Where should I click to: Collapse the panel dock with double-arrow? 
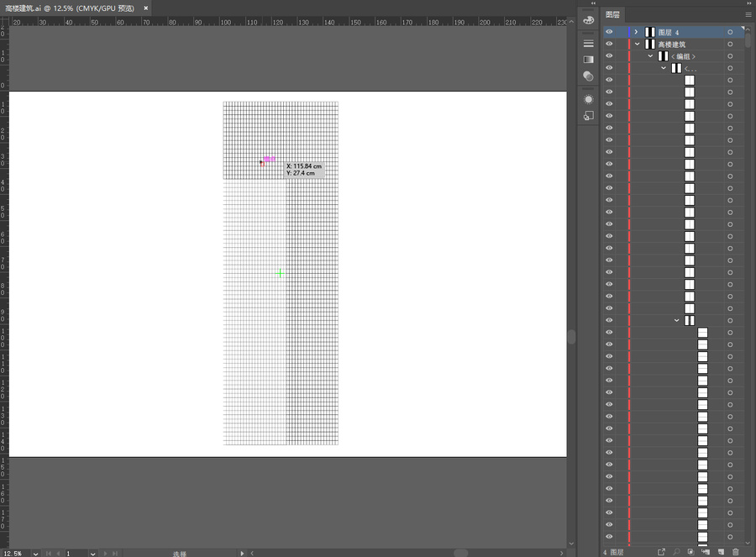[748, 3]
